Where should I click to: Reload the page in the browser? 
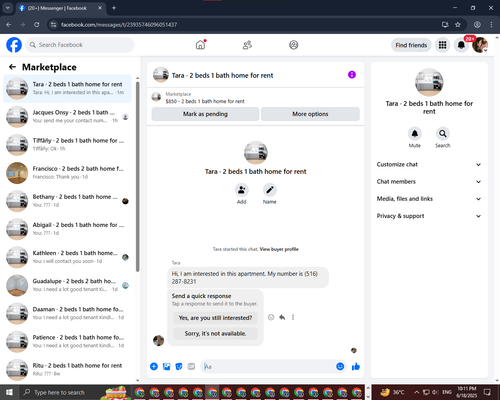coord(37,25)
